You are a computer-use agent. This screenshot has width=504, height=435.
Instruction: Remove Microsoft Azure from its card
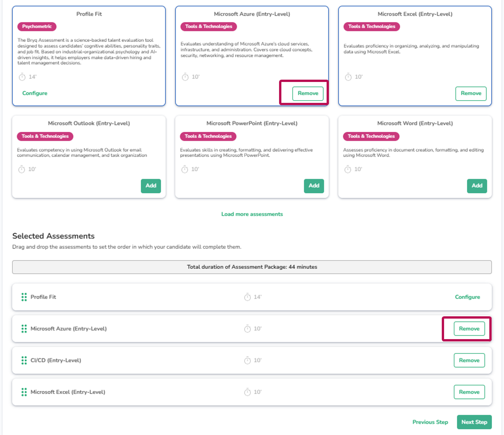308,94
